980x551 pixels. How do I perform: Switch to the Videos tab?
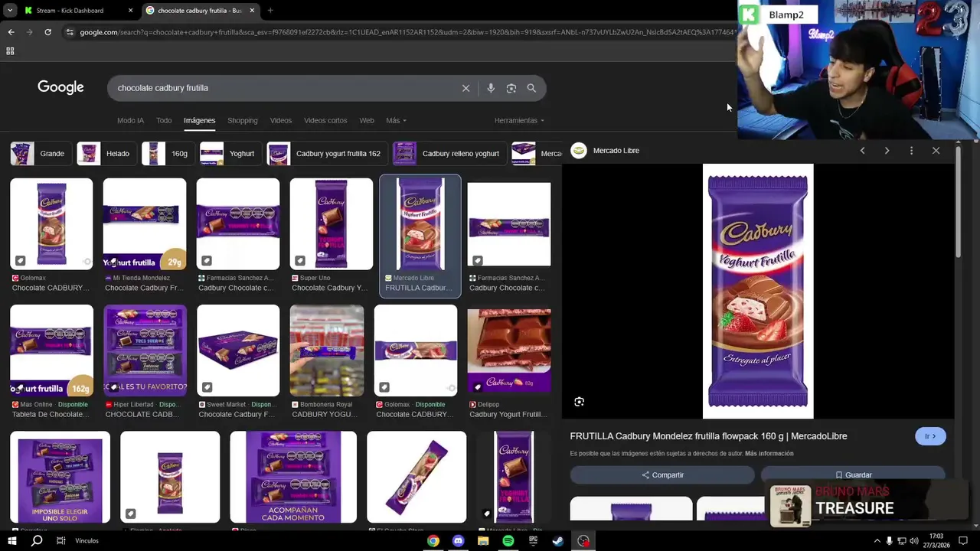(x=281, y=120)
